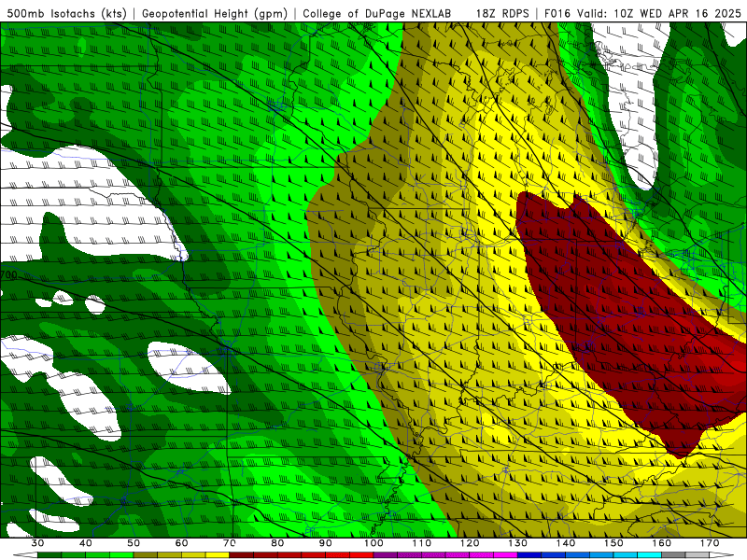Click the '130' label on the color scale
The height and width of the screenshot is (560, 747).
tap(518, 543)
